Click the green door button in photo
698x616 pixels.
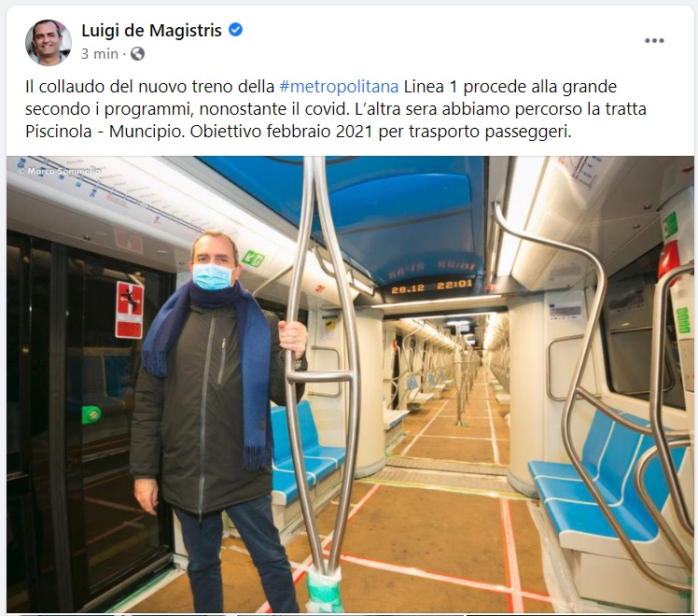(x=91, y=414)
